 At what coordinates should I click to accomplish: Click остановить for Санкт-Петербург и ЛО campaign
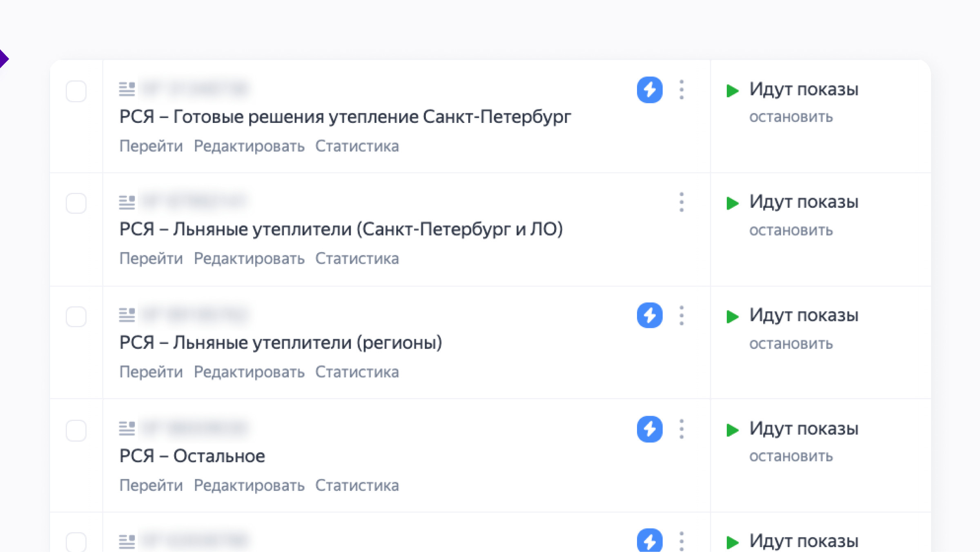pyautogui.click(x=791, y=230)
